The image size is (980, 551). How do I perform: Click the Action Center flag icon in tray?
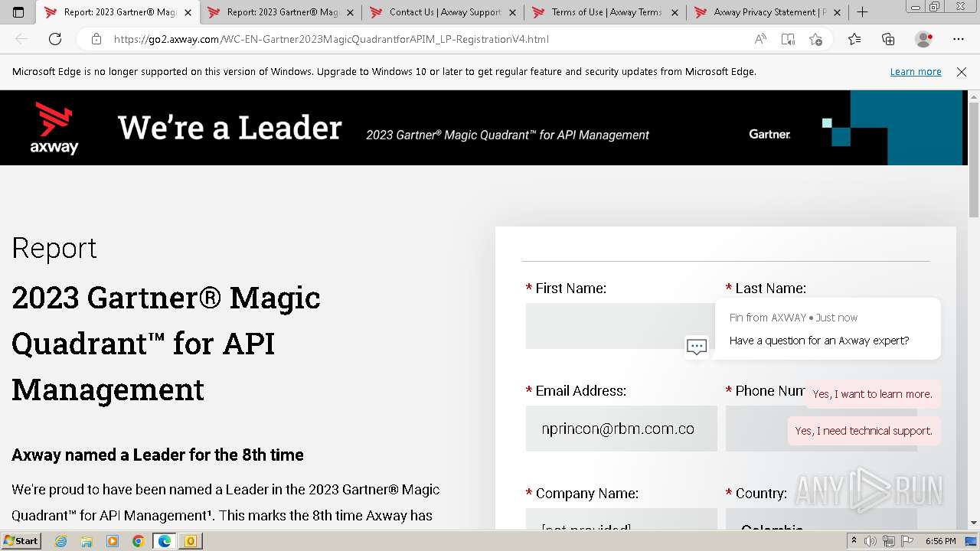(907, 541)
